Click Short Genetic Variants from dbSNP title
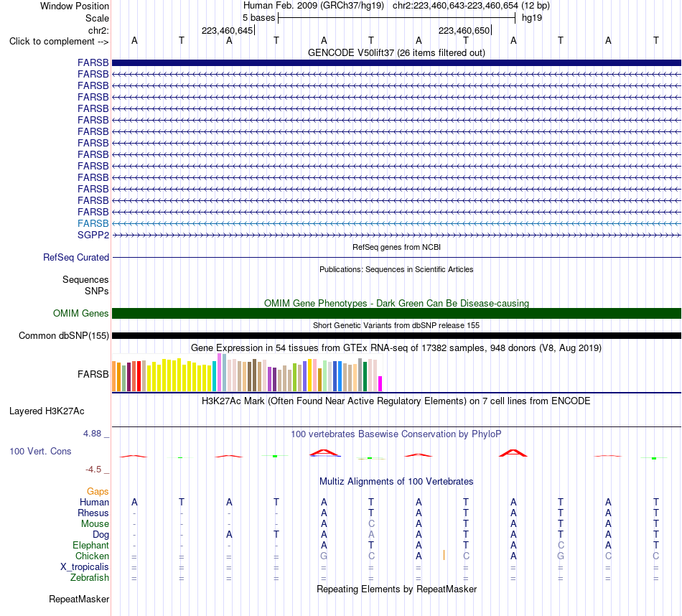682x616 pixels. (x=396, y=325)
